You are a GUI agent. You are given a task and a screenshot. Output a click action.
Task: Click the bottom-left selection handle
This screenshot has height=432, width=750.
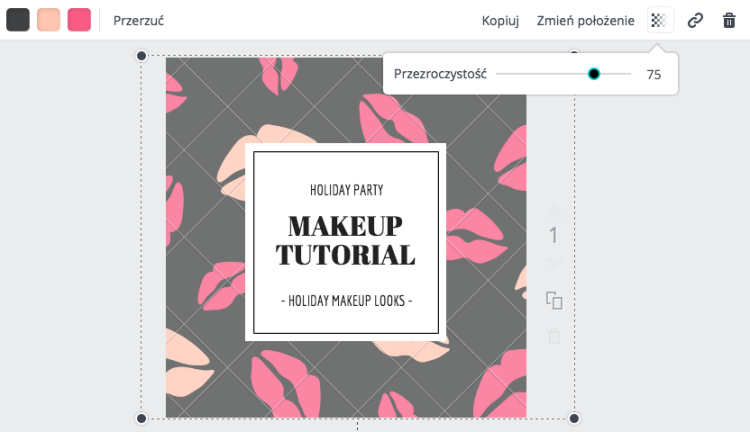[141, 419]
